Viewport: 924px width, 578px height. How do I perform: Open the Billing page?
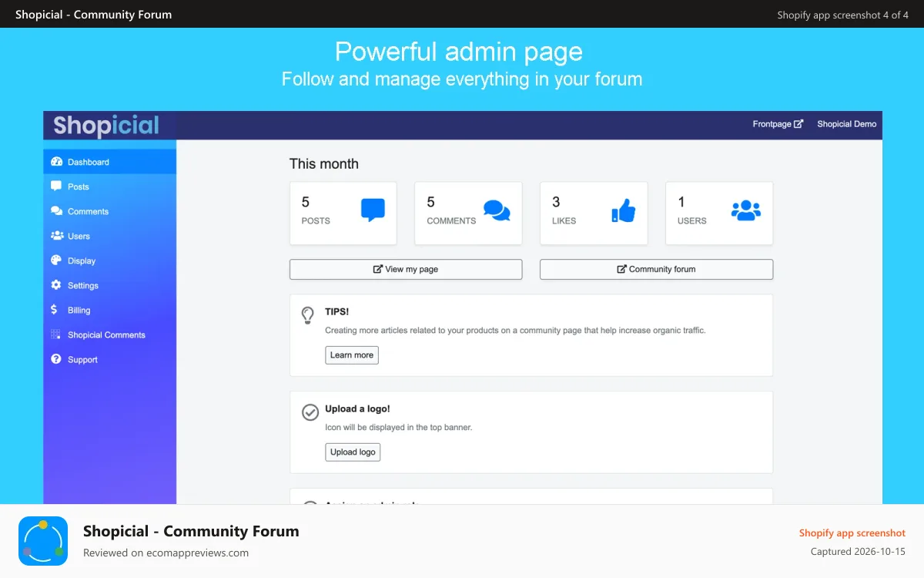tap(110, 310)
